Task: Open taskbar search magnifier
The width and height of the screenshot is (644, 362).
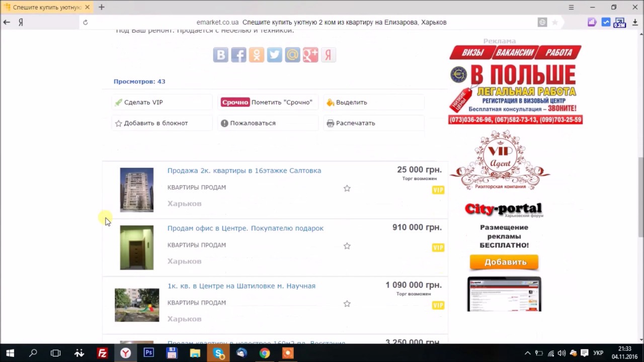Action: click(x=33, y=353)
